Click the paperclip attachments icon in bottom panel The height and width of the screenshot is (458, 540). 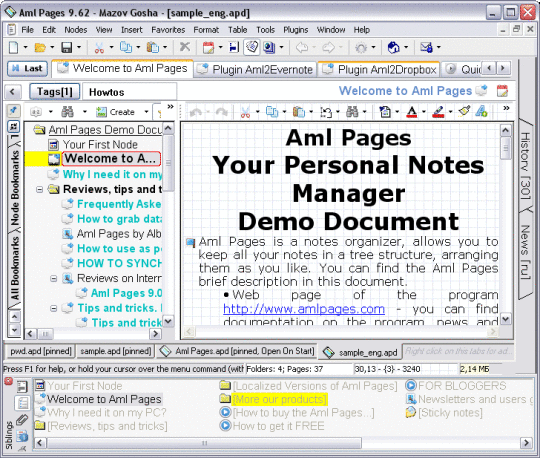(x=22, y=420)
